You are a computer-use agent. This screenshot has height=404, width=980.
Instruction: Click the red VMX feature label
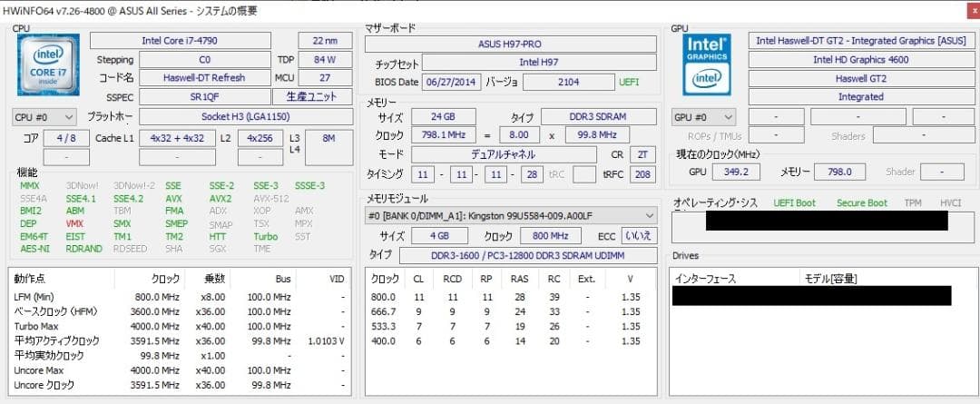coord(74,224)
